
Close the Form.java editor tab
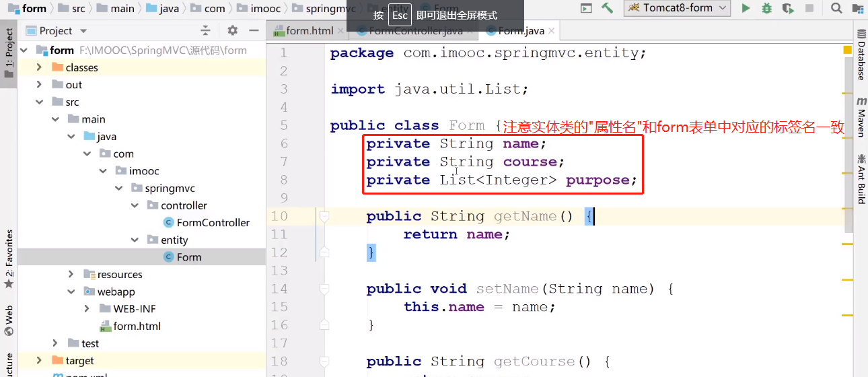click(552, 30)
